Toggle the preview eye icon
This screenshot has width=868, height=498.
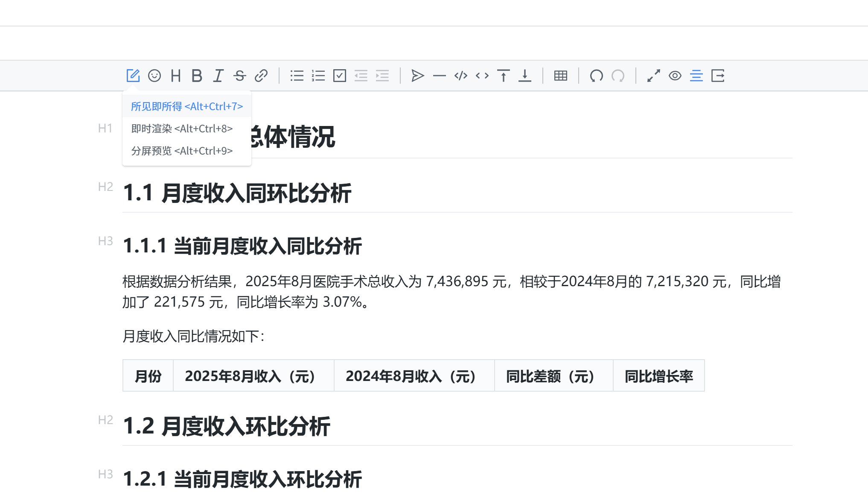point(675,76)
